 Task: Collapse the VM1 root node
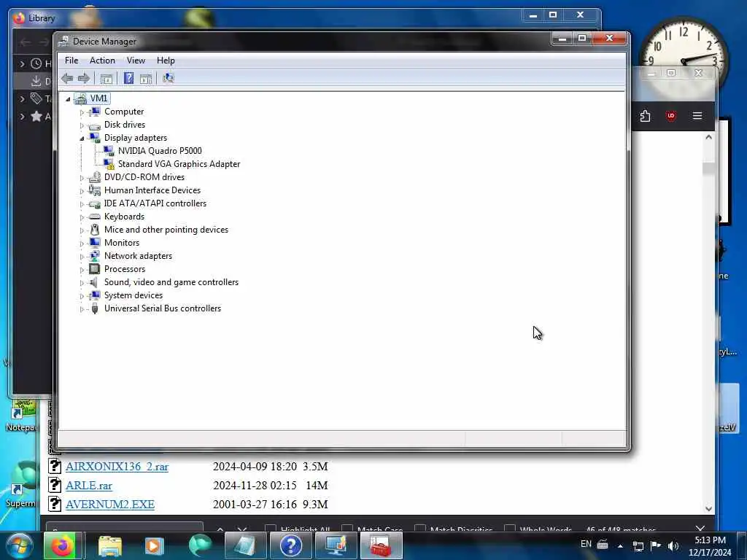[x=68, y=99]
